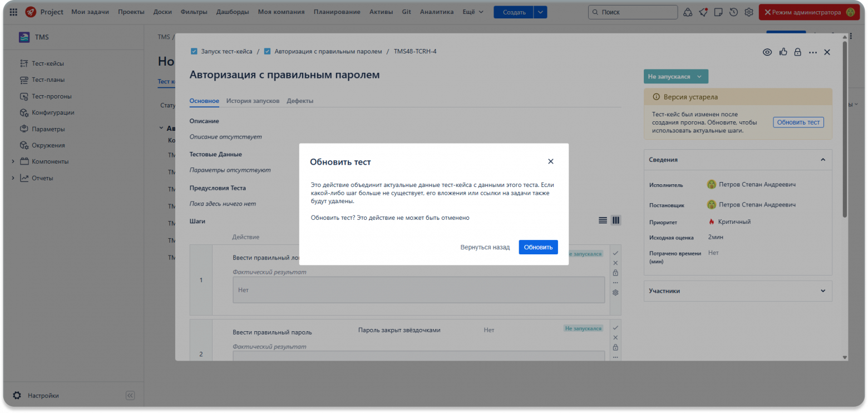
Task: Close the test case panel with X
Action: (x=827, y=52)
